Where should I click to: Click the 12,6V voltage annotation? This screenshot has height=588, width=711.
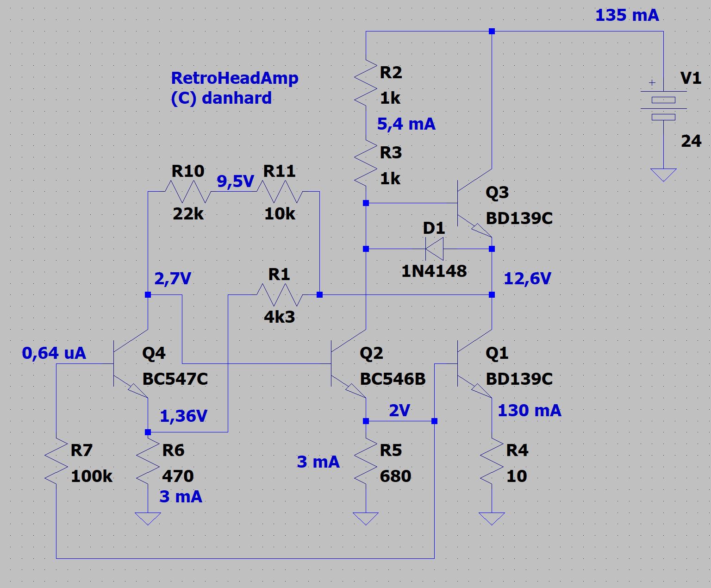[x=527, y=279]
